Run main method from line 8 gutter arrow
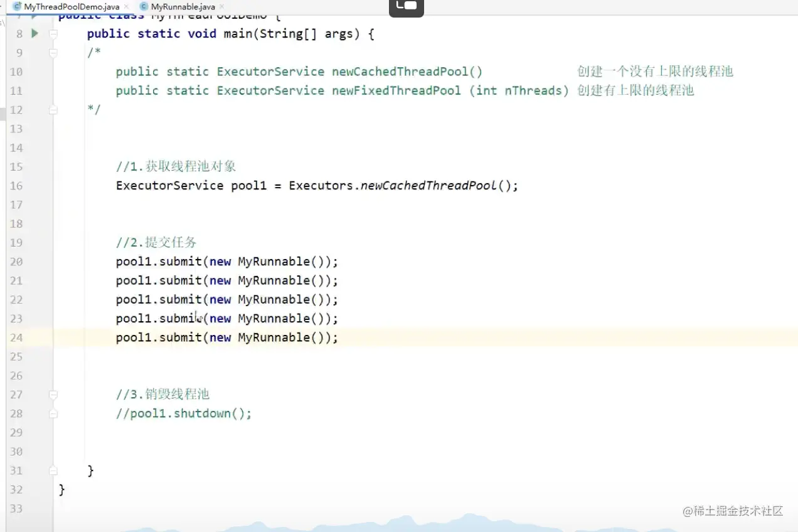Image resolution: width=798 pixels, height=532 pixels. tap(35, 33)
